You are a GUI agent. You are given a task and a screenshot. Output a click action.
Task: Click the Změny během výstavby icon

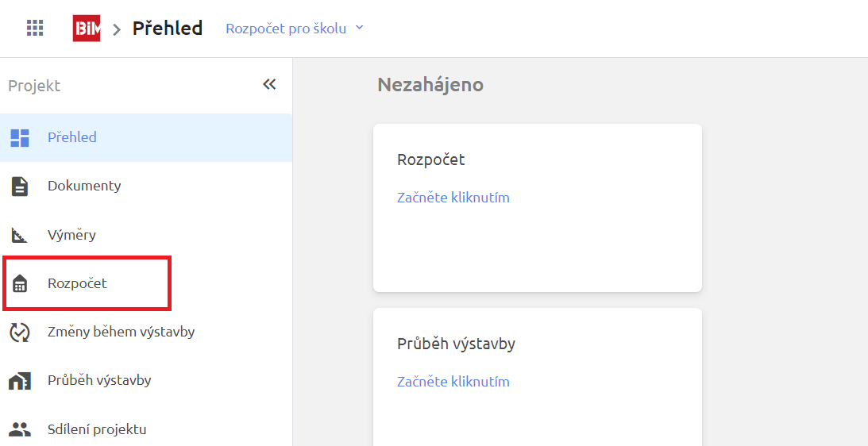tap(20, 333)
